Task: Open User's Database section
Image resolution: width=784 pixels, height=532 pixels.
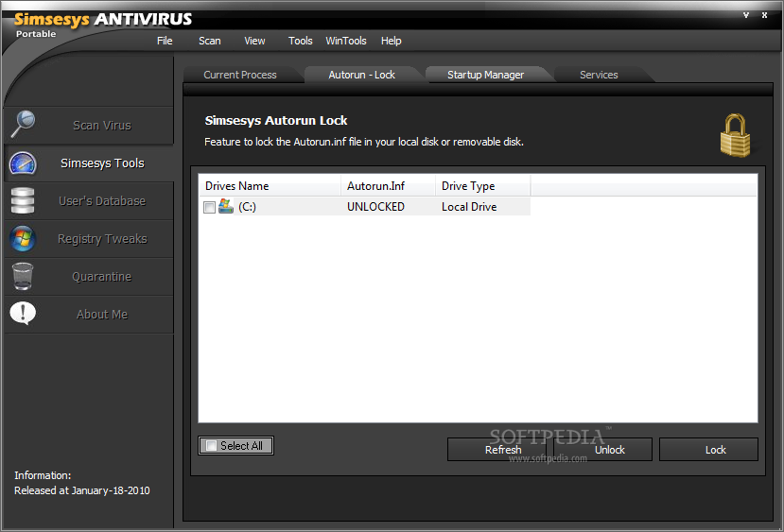Action: (x=89, y=201)
